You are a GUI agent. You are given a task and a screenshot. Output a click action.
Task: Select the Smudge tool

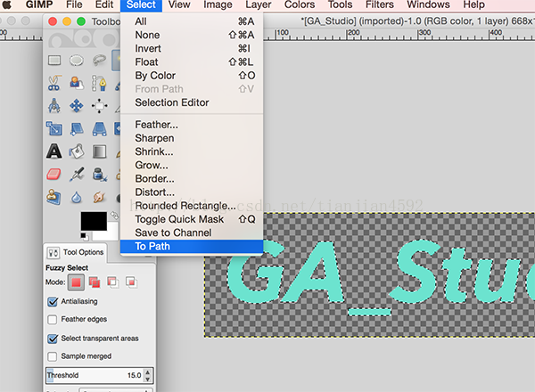click(x=99, y=197)
